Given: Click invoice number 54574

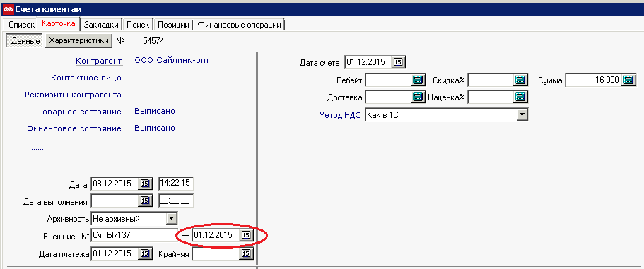Looking at the screenshot, I should pyautogui.click(x=153, y=40).
